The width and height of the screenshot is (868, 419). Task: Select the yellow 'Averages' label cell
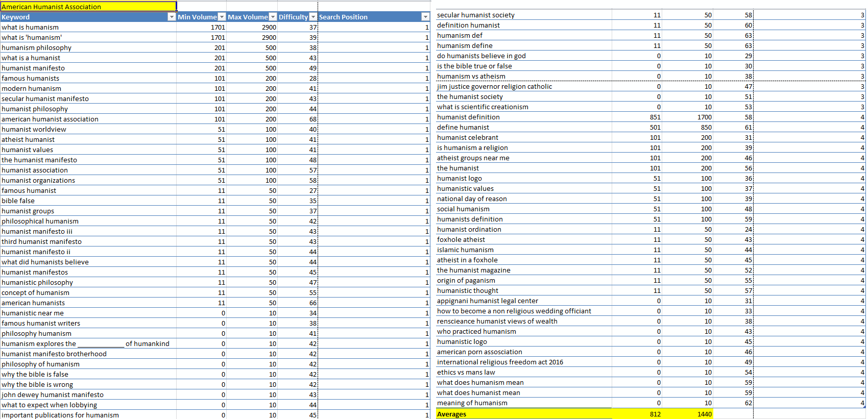click(523, 414)
